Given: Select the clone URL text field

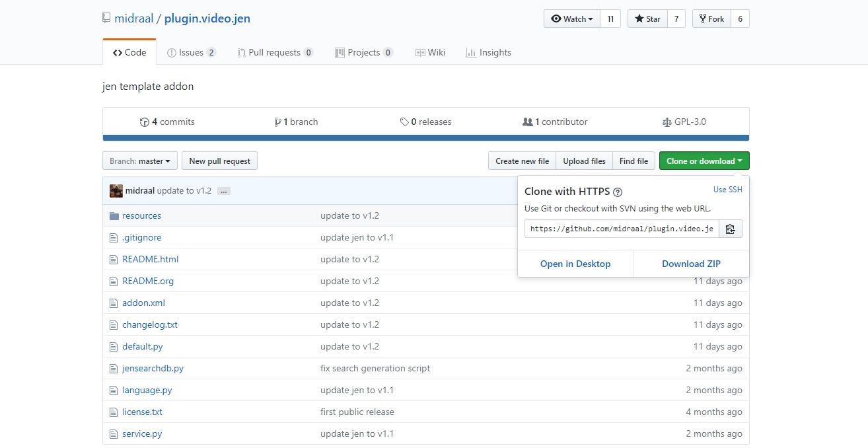Looking at the screenshot, I should coord(621,229).
